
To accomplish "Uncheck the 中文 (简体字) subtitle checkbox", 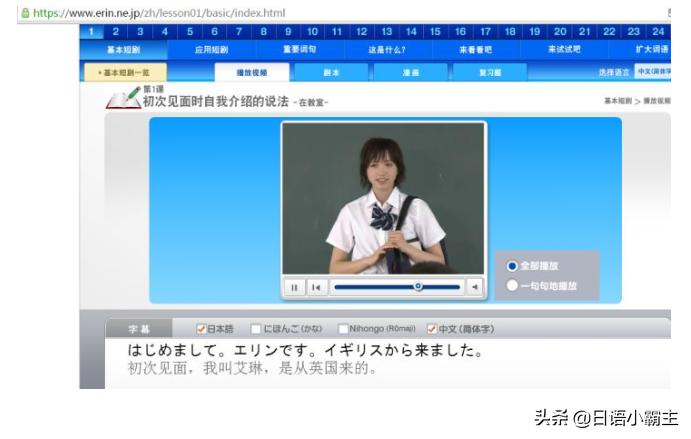I will click(431, 329).
